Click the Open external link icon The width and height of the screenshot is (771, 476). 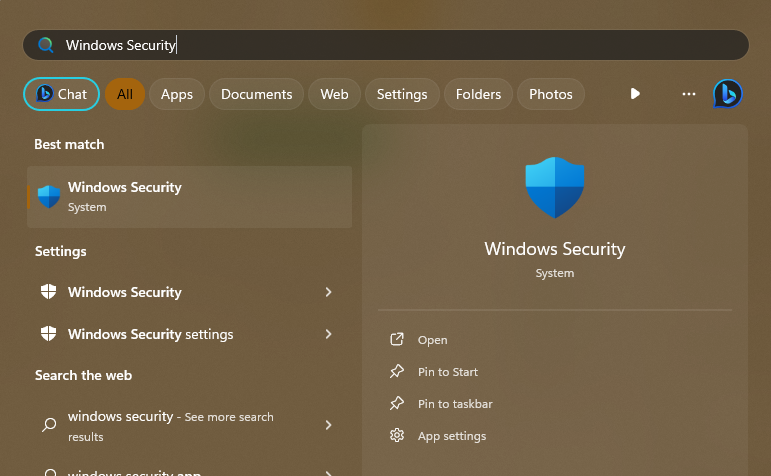click(x=397, y=340)
